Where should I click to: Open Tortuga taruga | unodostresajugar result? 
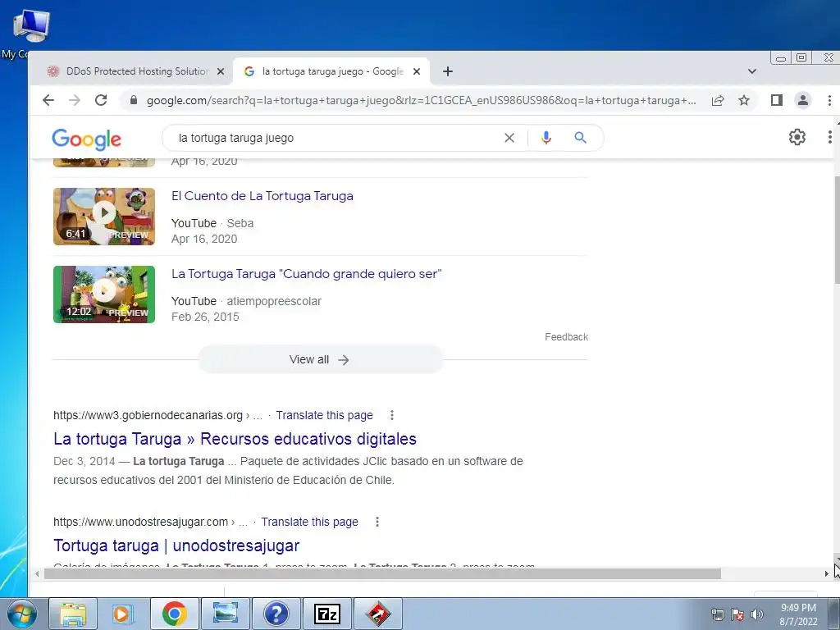(176, 546)
